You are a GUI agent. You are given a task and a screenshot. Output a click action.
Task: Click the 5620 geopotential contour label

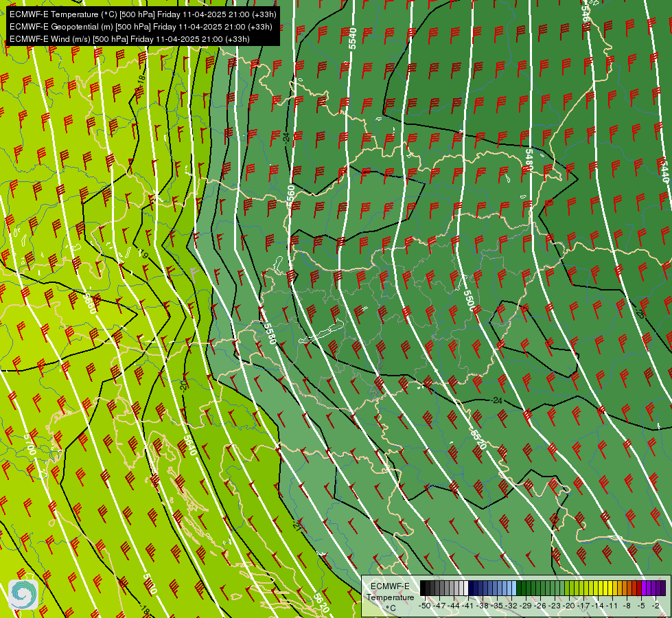(x=321, y=603)
